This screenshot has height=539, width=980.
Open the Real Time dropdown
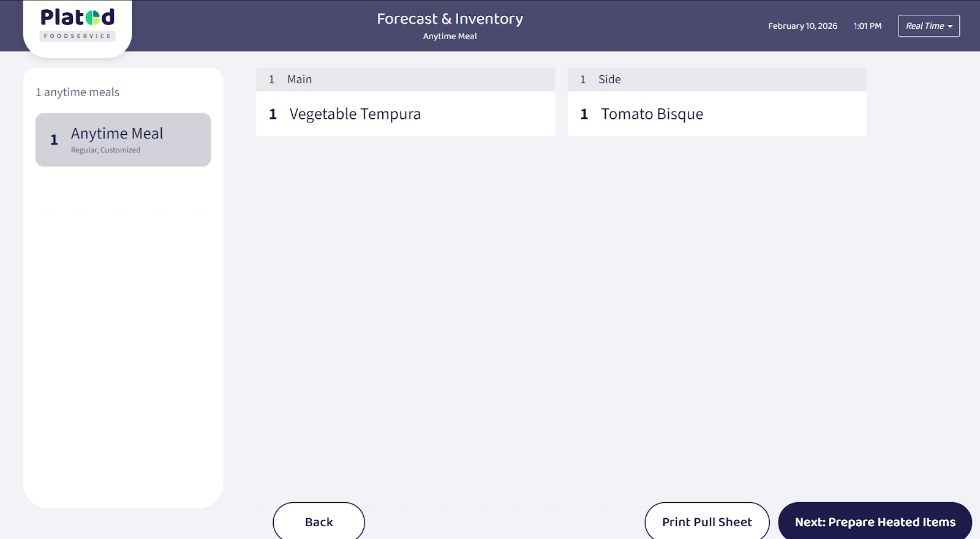[x=928, y=26]
